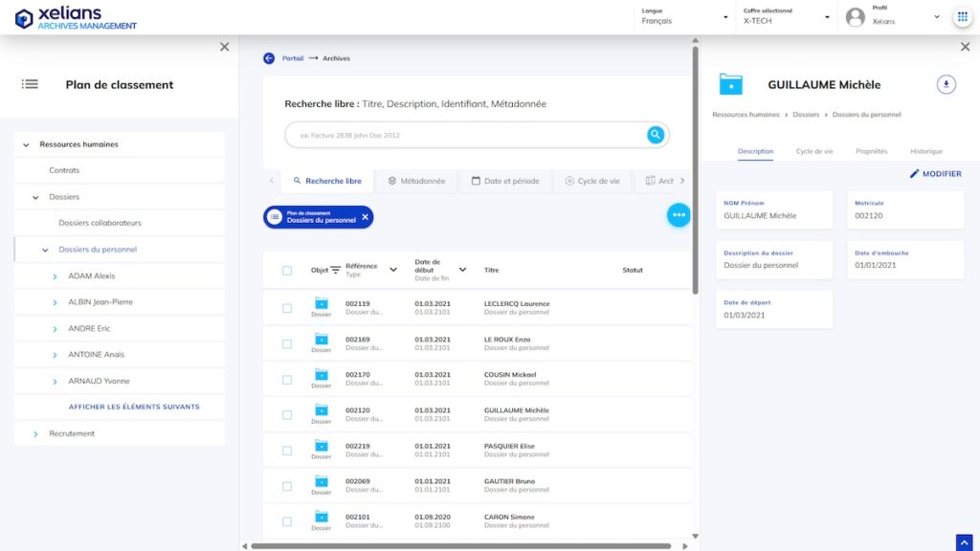
Task: Collapse the Dossiers tree node
Action: tap(35, 197)
